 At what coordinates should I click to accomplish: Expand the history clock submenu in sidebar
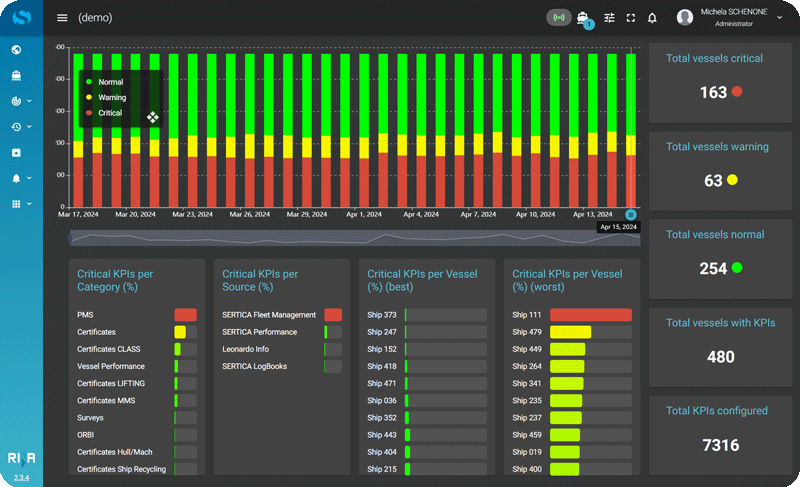tap(20, 127)
